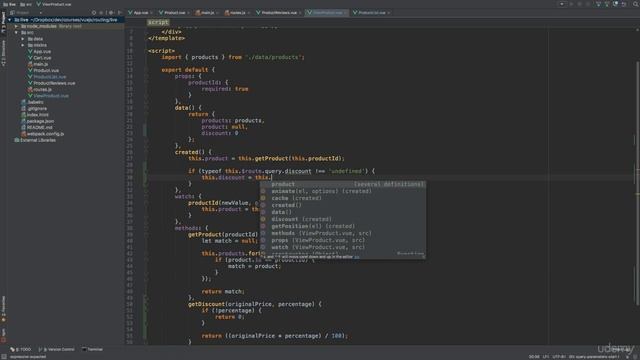Select 'discount' autocomplete suggestion
Viewport: 640px width, 360px height.
(x=342, y=219)
